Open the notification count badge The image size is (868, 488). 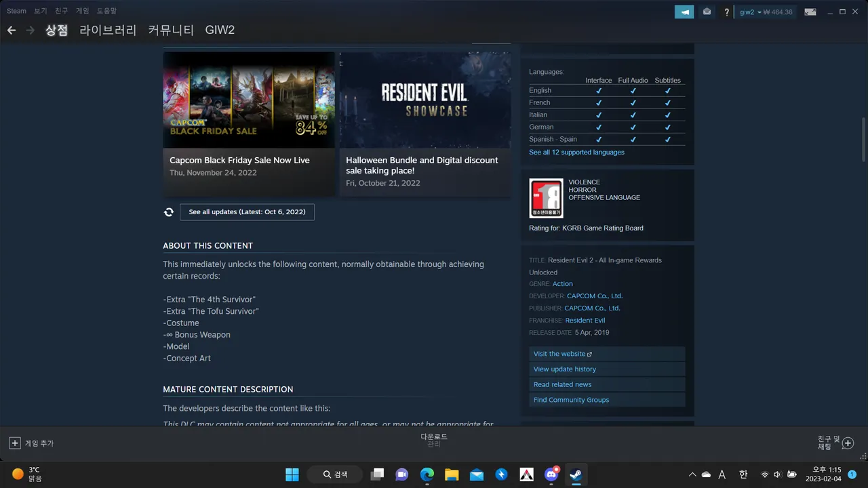coord(852,474)
